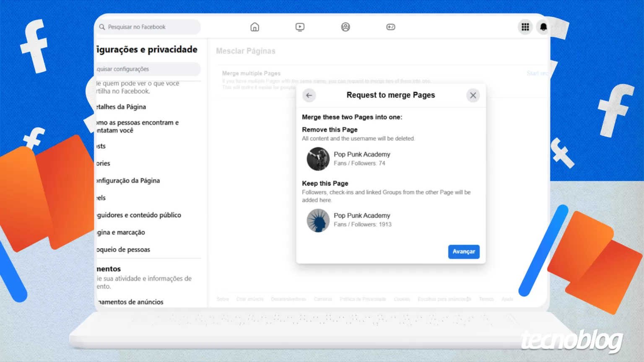Click the Carreiras footer link

(x=323, y=299)
